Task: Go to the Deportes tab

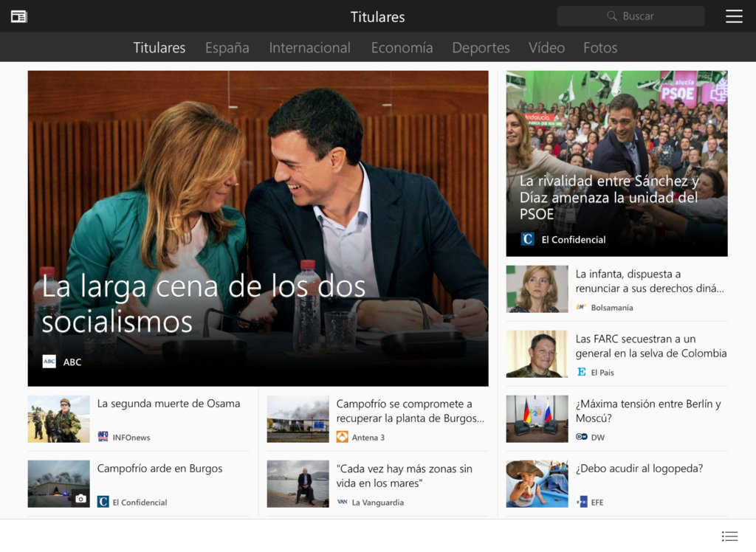Action: point(481,48)
